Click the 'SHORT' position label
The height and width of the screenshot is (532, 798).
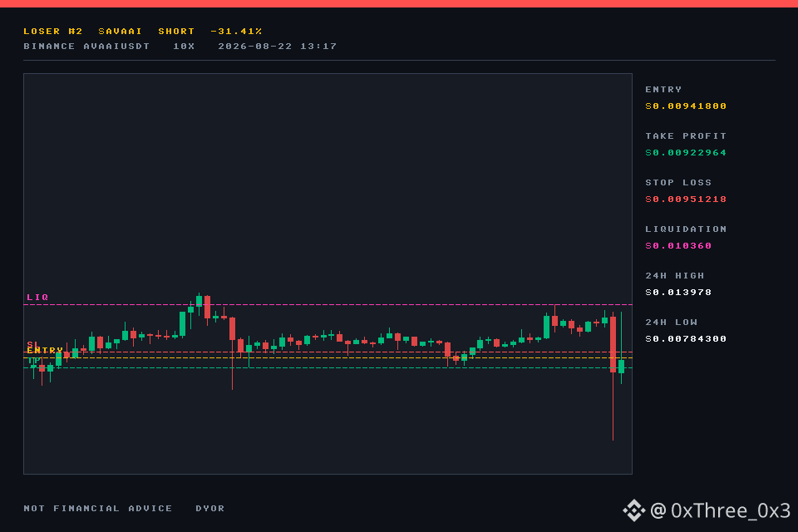176,32
